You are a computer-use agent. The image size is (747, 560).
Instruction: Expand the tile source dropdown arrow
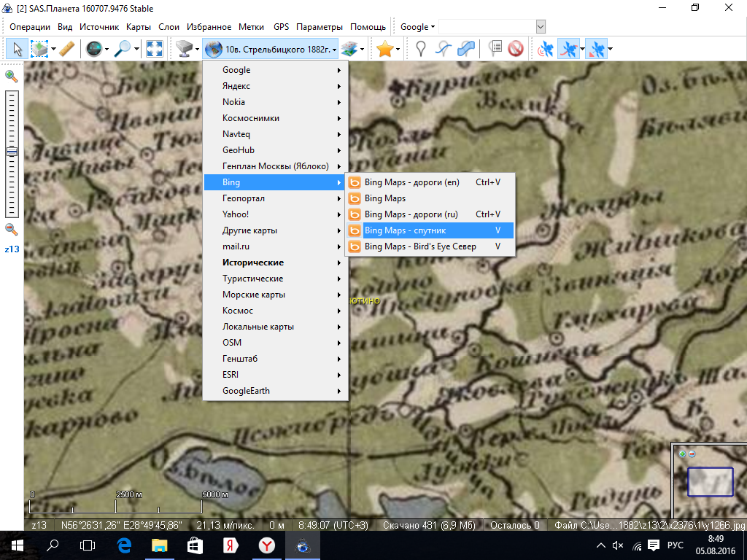pyautogui.click(x=197, y=49)
